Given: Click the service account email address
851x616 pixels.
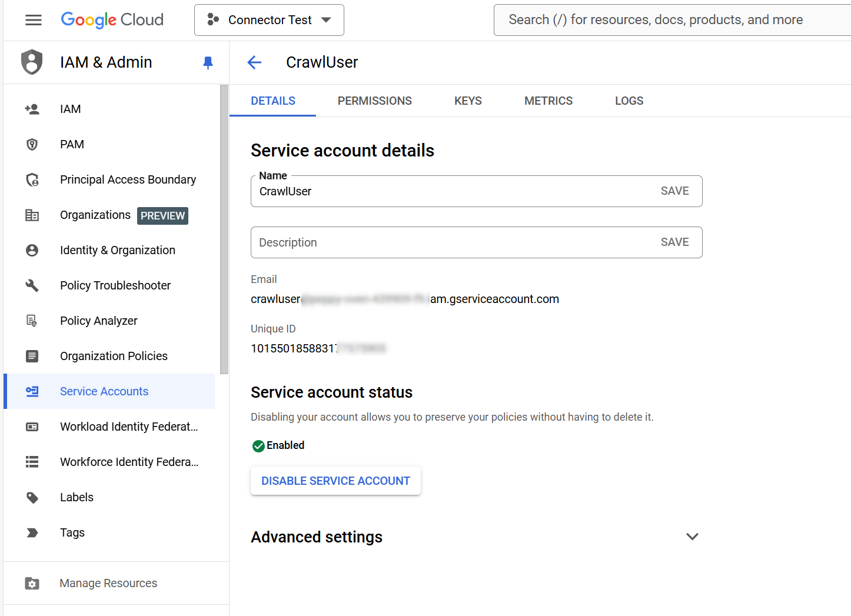Looking at the screenshot, I should click(405, 299).
